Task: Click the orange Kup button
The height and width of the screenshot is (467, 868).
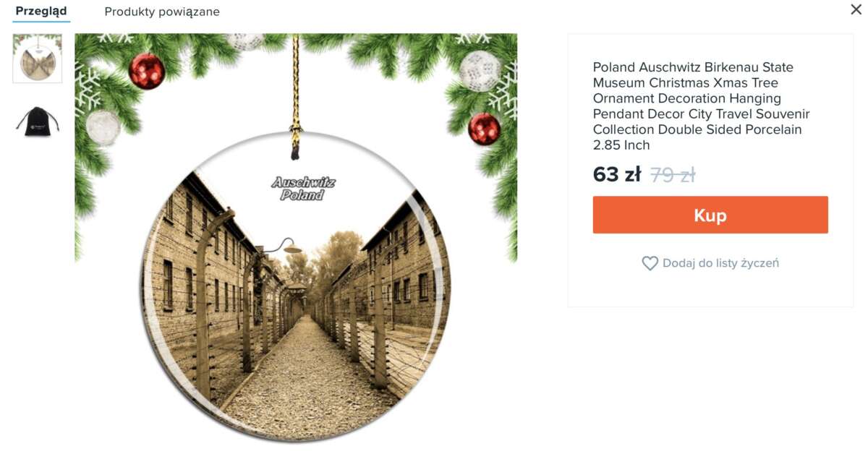Action: click(x=710, y=215)
